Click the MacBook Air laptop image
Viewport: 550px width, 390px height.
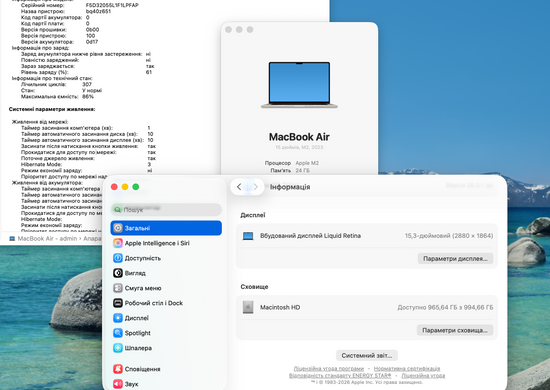(299, 85)
